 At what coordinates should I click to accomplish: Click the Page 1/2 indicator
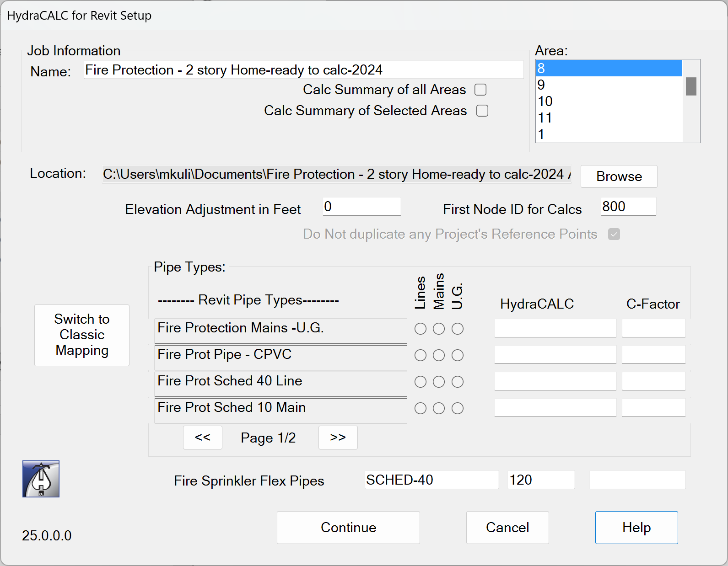(x=268, y=438)
